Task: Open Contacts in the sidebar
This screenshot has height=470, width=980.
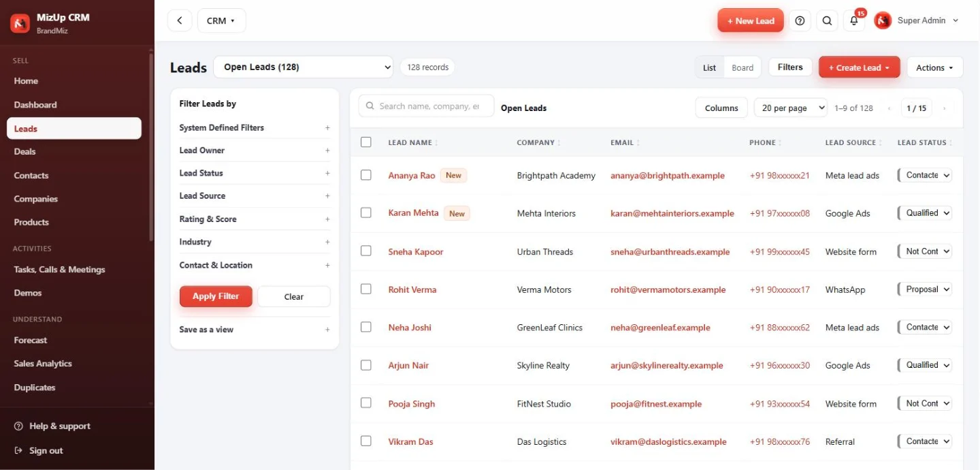Action: click(31, 176)
